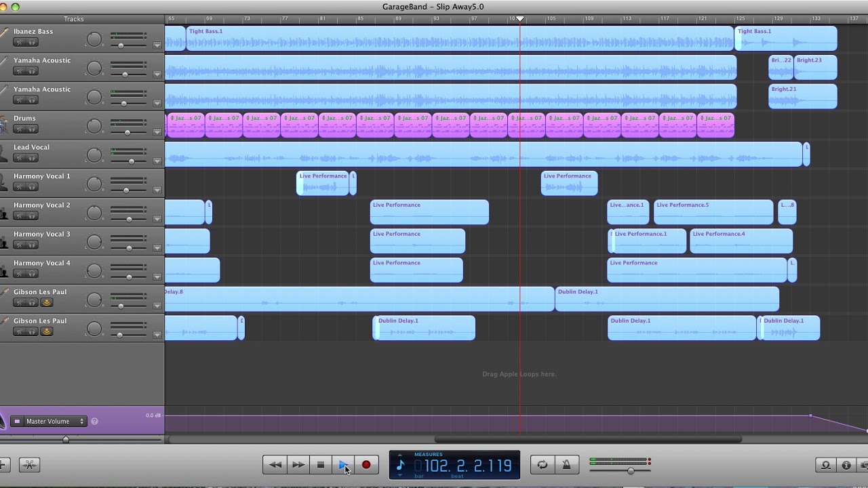The height and width of the screenshot is (488, 868).
Task: Expand automation triangle on Ibanez Bass track
Action: coord(157,45)
